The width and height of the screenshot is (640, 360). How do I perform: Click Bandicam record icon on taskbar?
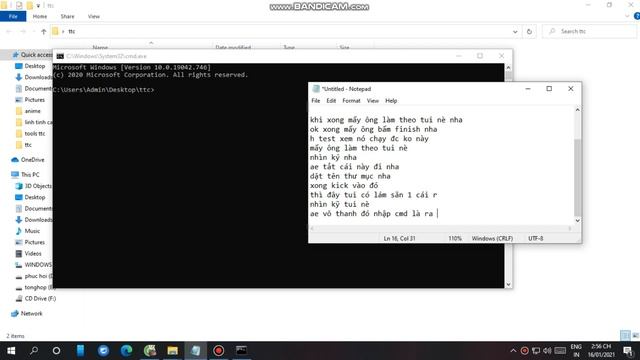coord(218,351)
